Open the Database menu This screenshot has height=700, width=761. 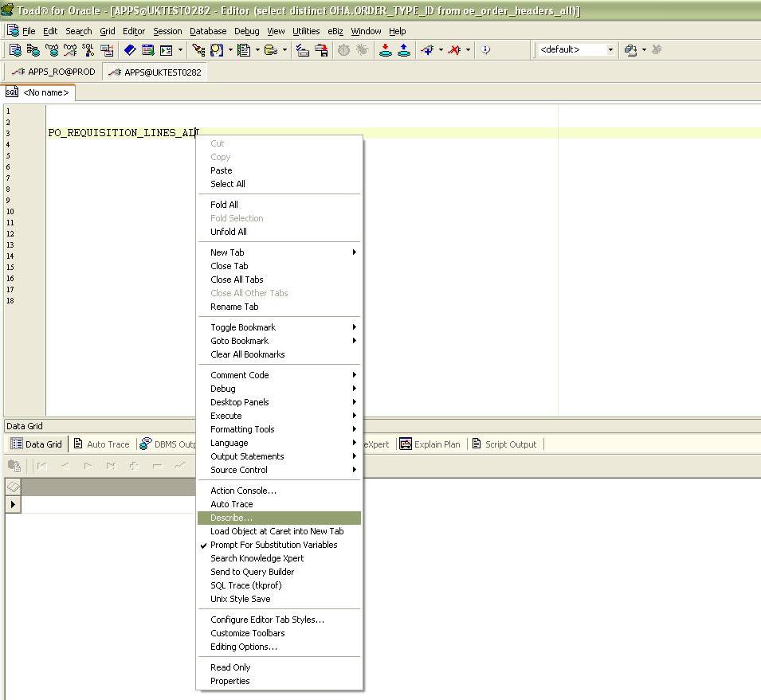point(208,31)
